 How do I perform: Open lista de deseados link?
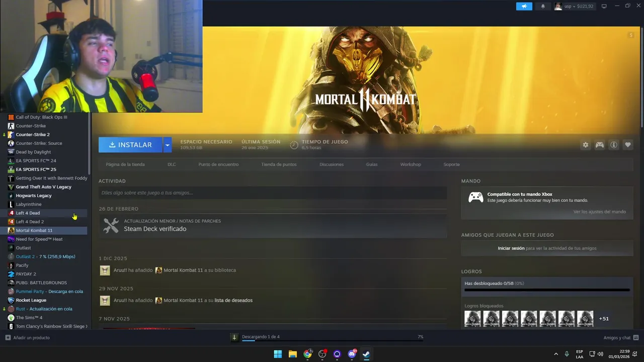233,300
